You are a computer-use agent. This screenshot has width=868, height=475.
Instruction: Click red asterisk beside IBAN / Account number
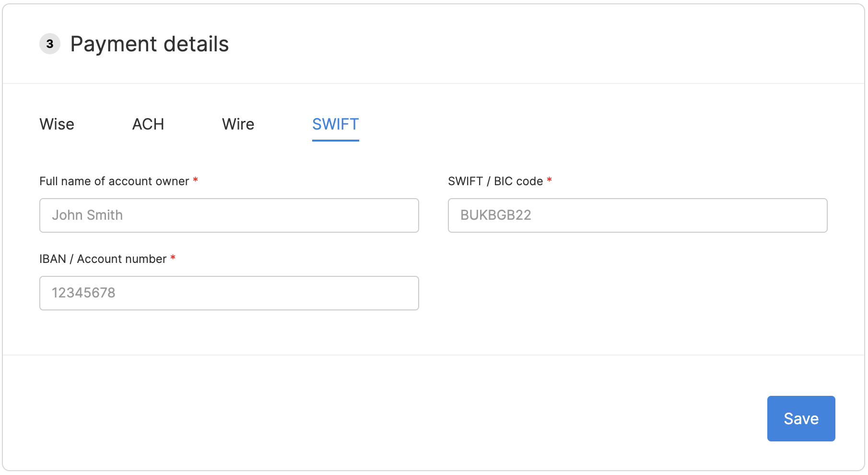tap(173, 258)
